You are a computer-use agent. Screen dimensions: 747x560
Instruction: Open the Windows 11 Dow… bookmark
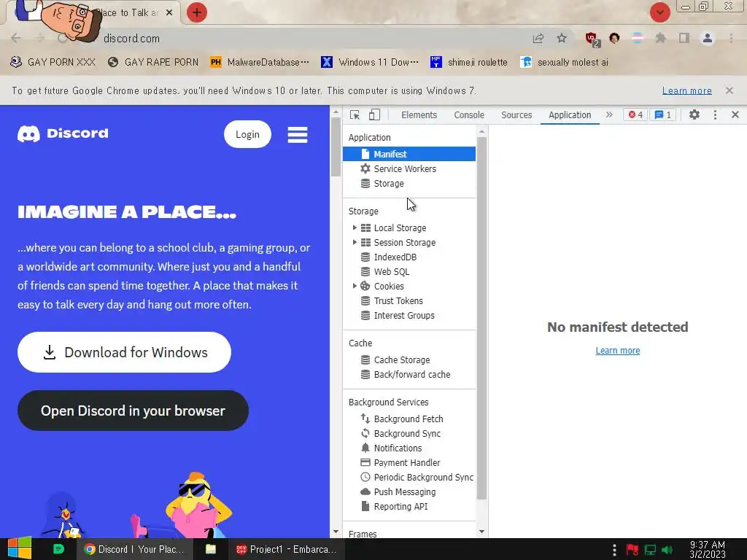click(370, 63)
